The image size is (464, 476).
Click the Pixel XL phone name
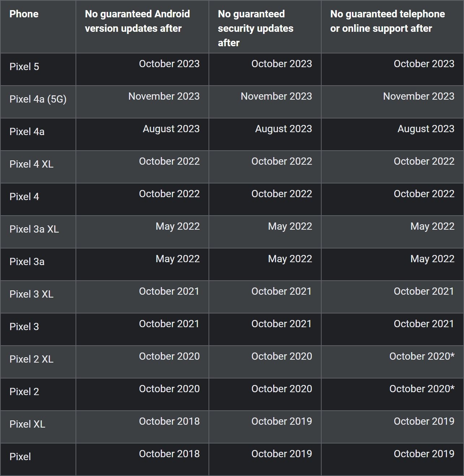(x=27, y=424)
